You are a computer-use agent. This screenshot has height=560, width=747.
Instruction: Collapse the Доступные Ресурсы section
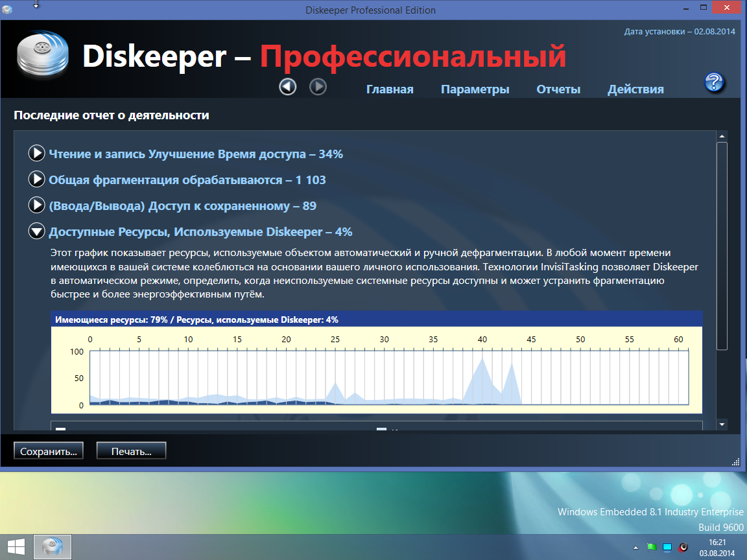pyautogui.click(x=37, y=231)
